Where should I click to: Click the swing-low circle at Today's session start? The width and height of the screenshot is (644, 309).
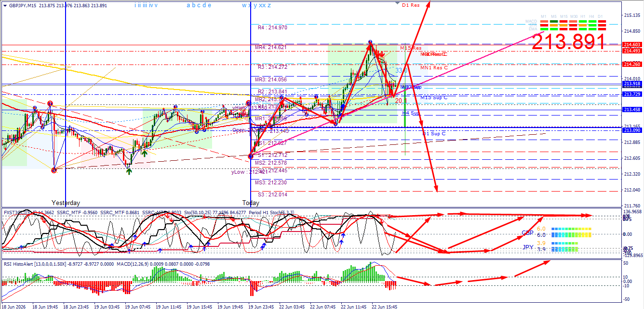point(251,156)
